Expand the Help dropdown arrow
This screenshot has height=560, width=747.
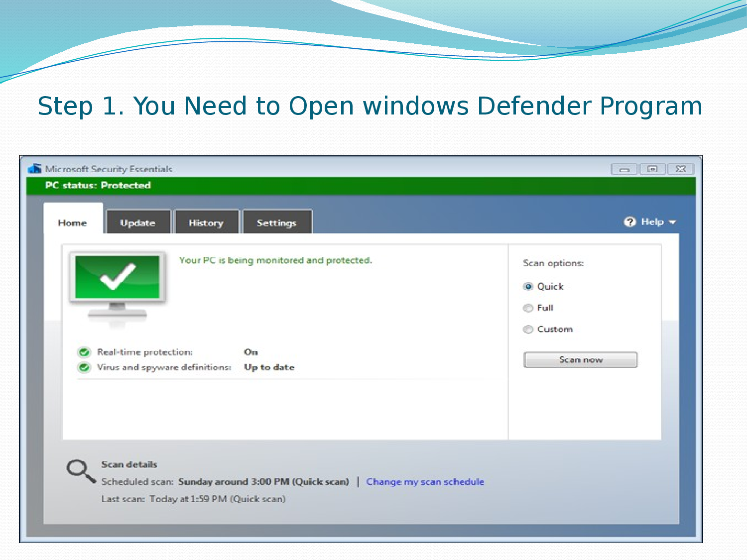coord(672,223)
